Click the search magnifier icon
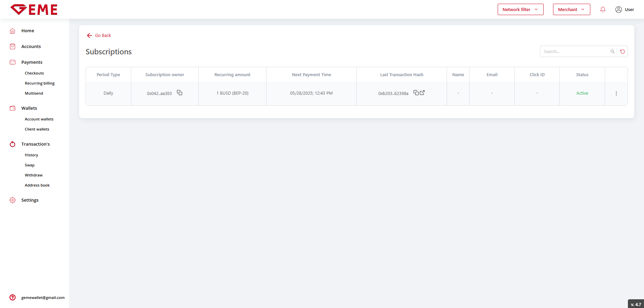This screenshot has height=308, width=644. (x=612, y=51)
